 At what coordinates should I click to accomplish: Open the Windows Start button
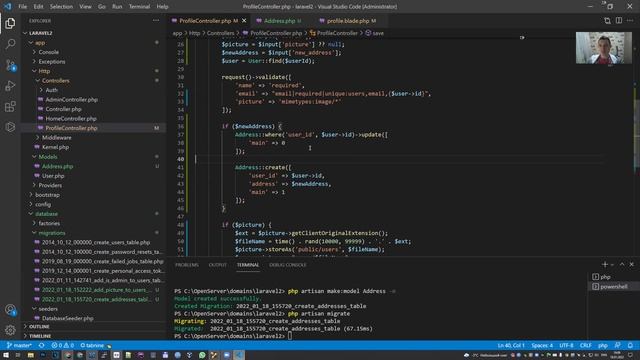coord(6,355)
